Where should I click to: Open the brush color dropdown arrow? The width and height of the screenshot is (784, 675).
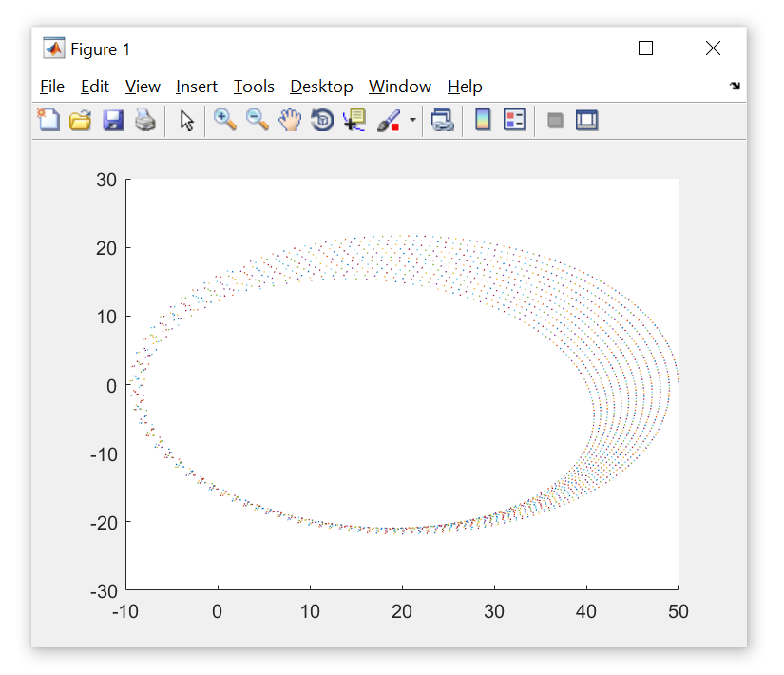412,120
